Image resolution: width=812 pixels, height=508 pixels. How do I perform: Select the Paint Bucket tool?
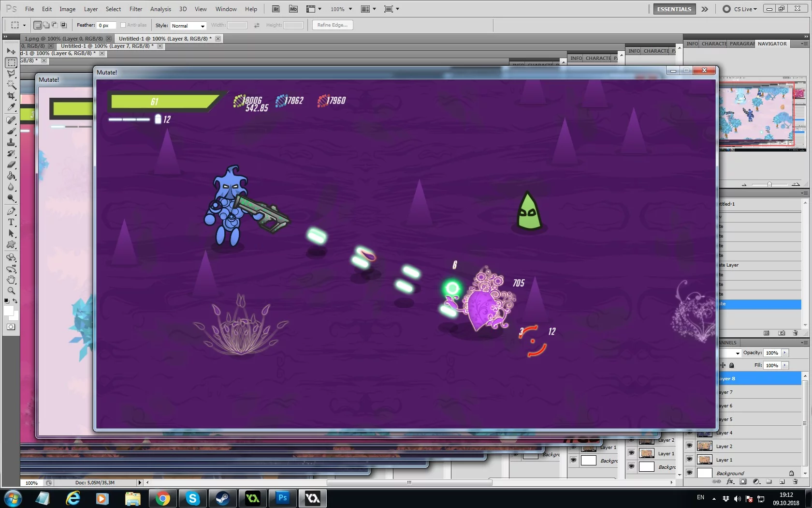(x=11, y=176)
